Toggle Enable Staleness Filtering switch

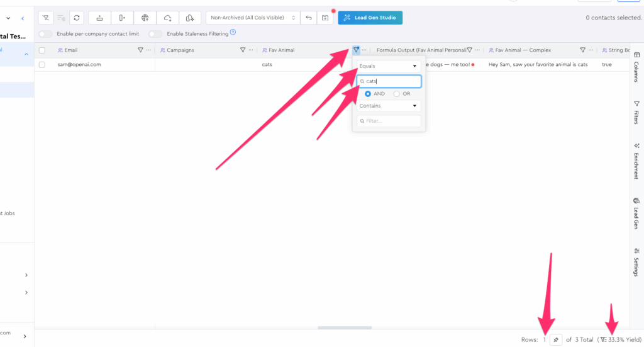(155, 33)
